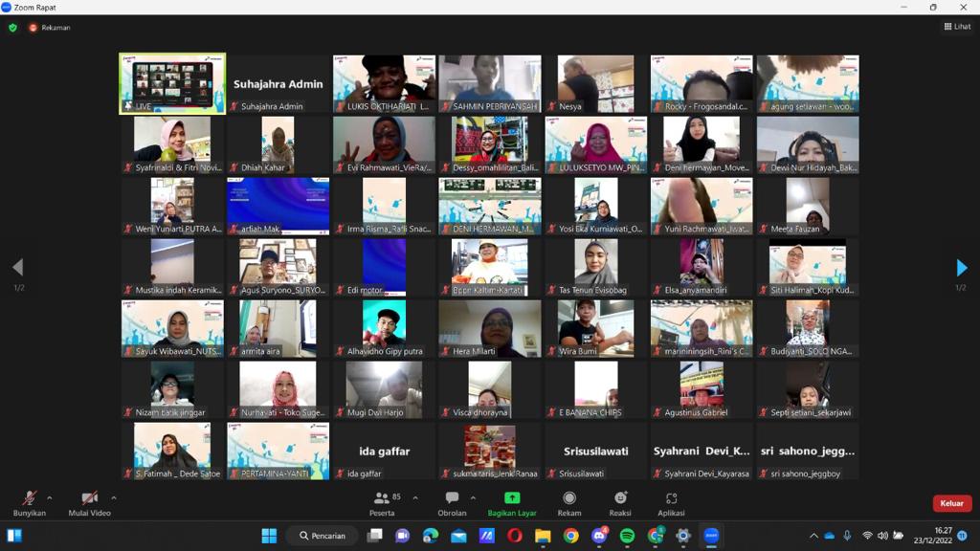Click the green encryption shield icon
The image size is (980, 551).
[12, 28]
